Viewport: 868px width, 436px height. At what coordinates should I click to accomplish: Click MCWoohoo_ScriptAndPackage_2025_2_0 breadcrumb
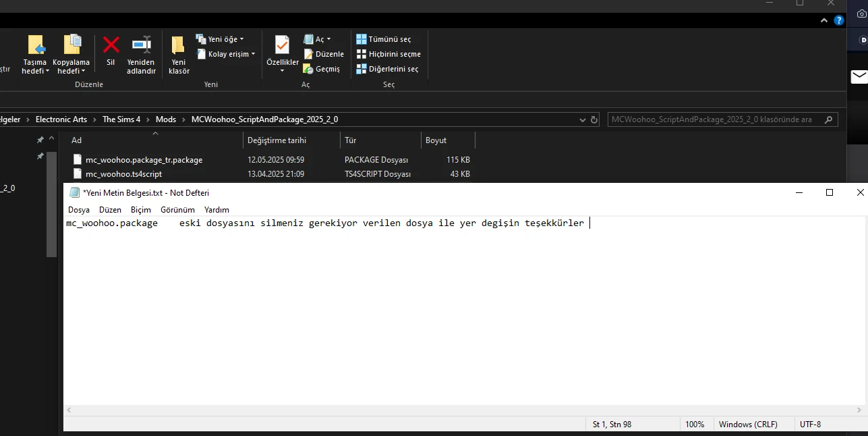click(x=265, y=119)
